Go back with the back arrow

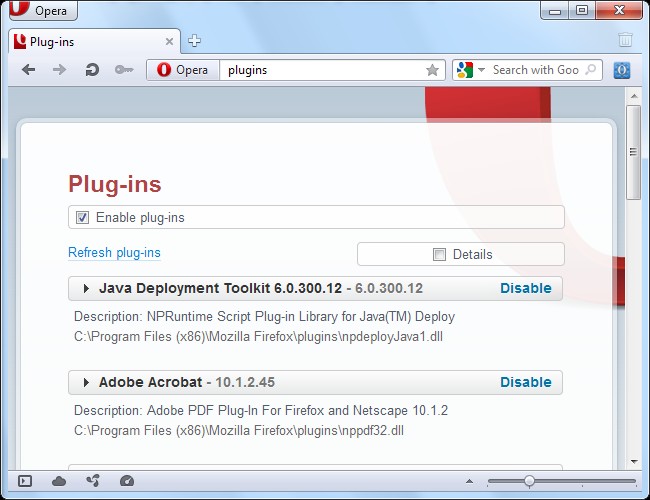coord(29,70)
